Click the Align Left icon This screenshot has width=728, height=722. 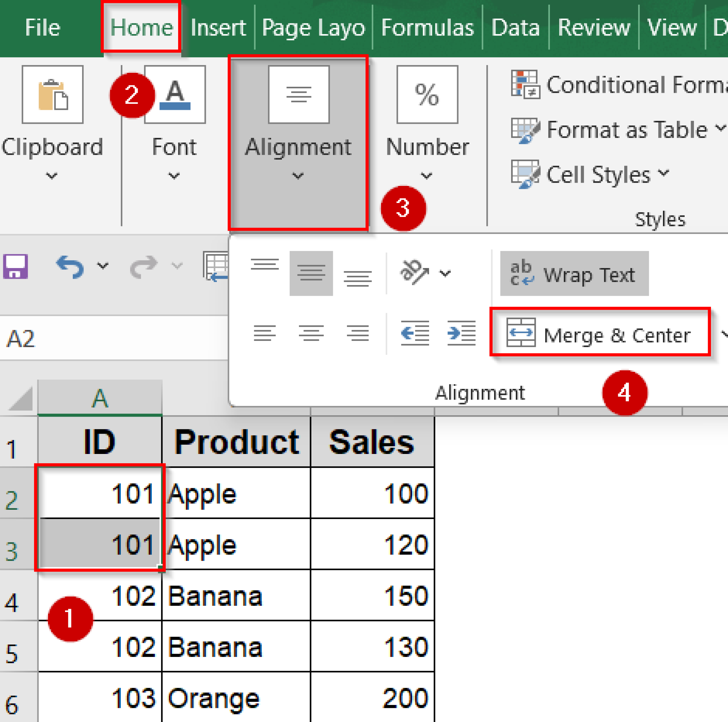tap(264, 333)
